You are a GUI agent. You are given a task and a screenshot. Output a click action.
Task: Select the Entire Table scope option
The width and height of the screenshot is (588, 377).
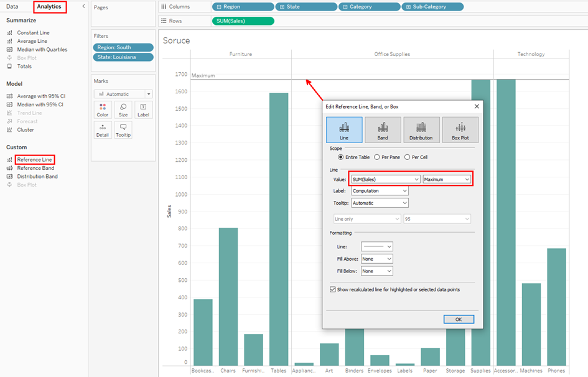click(340, 157)
